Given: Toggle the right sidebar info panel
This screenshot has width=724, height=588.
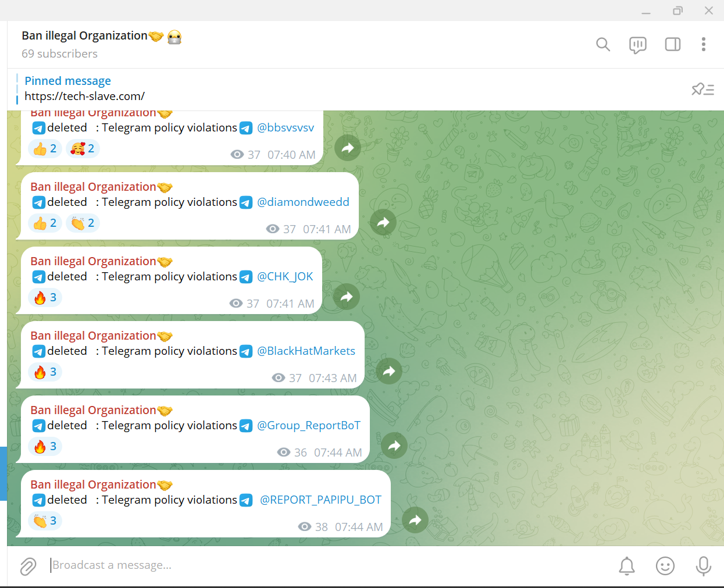Looking at the screenshot, I should [673, 44].
